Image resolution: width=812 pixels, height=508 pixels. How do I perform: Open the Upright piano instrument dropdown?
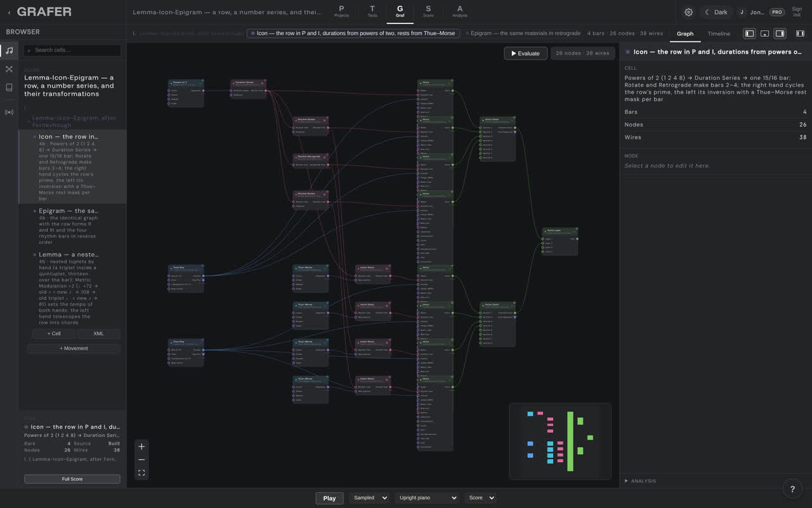tap(428, 498)
